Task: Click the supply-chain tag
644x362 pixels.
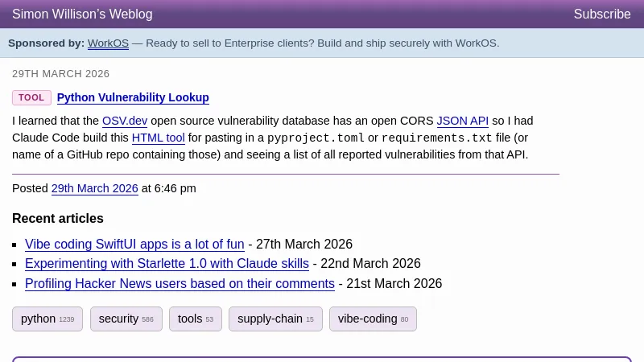Action: click(x=275, y=319)
